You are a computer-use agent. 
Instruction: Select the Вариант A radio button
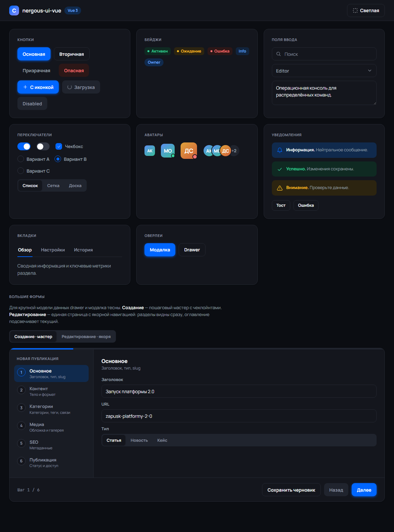(21, 159)
